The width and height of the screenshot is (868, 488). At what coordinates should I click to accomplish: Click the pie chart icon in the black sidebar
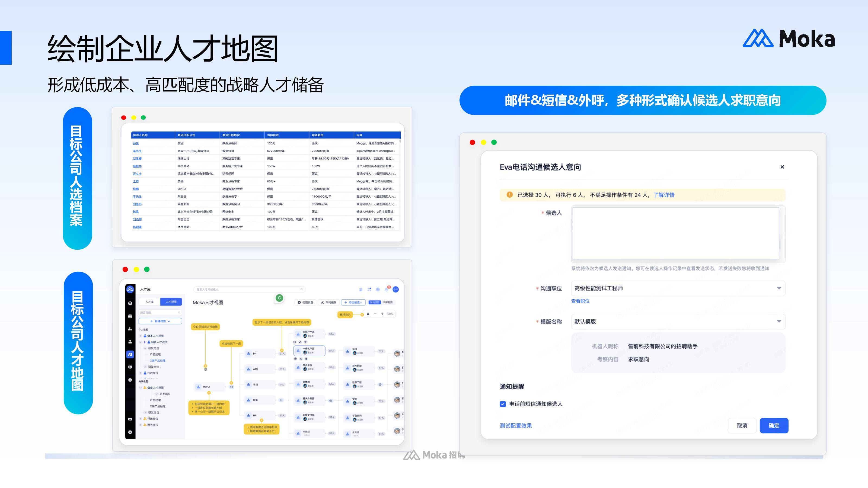(130, 380)
